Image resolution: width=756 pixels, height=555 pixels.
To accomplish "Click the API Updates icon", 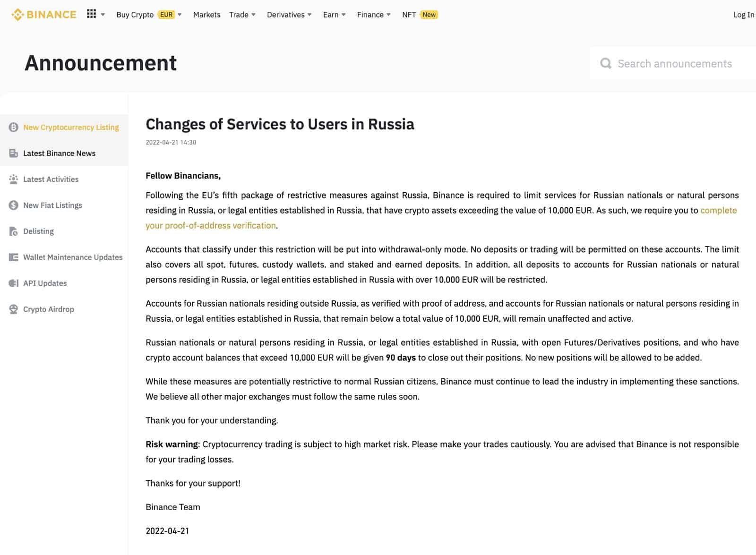I will (x=14, y=283).
